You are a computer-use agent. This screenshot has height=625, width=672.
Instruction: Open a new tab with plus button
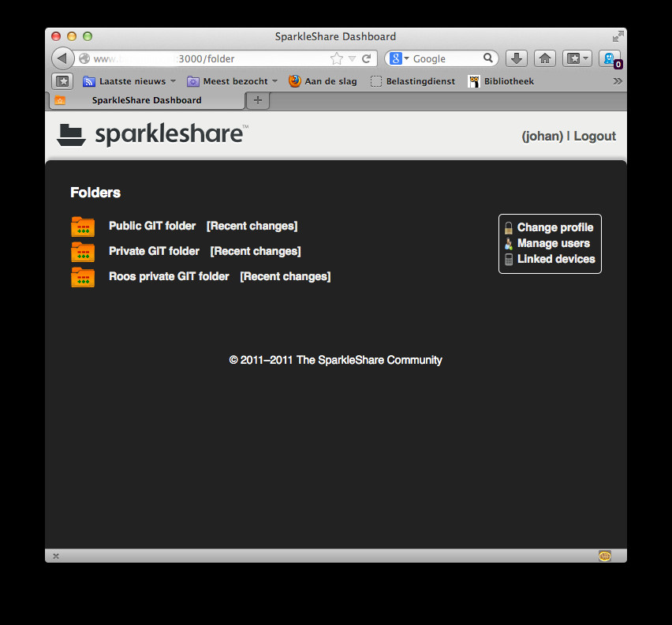point(257,100)
